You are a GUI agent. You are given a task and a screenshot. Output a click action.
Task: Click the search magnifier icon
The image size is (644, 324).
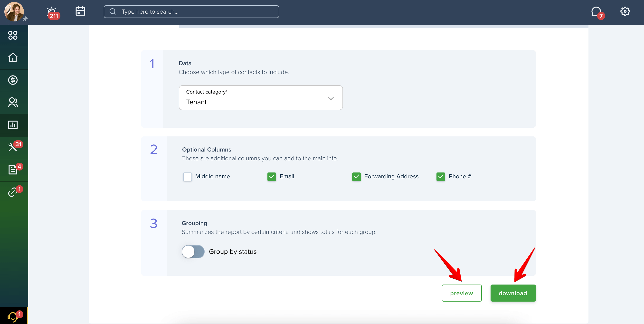point(113,11)
